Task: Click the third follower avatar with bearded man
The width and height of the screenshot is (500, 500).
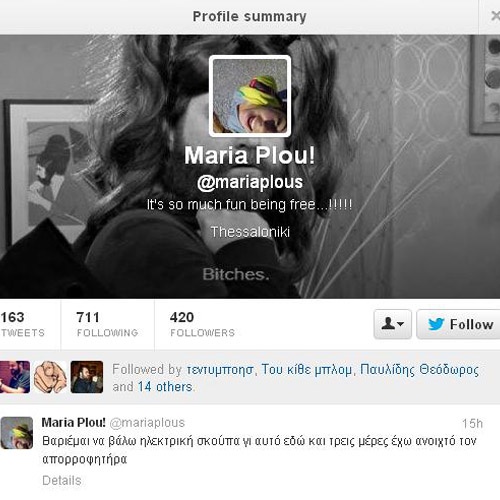Action: [87, 377]
